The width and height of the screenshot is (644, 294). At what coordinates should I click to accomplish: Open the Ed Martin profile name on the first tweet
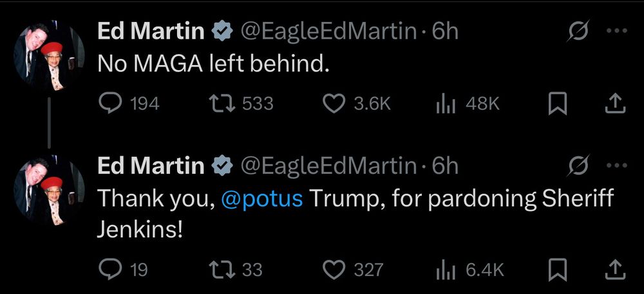click(x=151, y=31)
